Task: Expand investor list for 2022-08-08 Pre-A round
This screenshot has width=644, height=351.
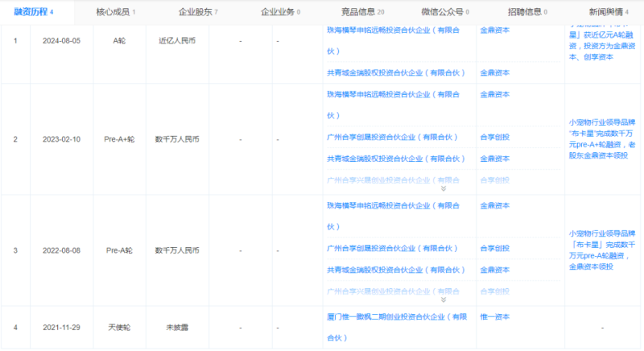Action: pos(442,299)
